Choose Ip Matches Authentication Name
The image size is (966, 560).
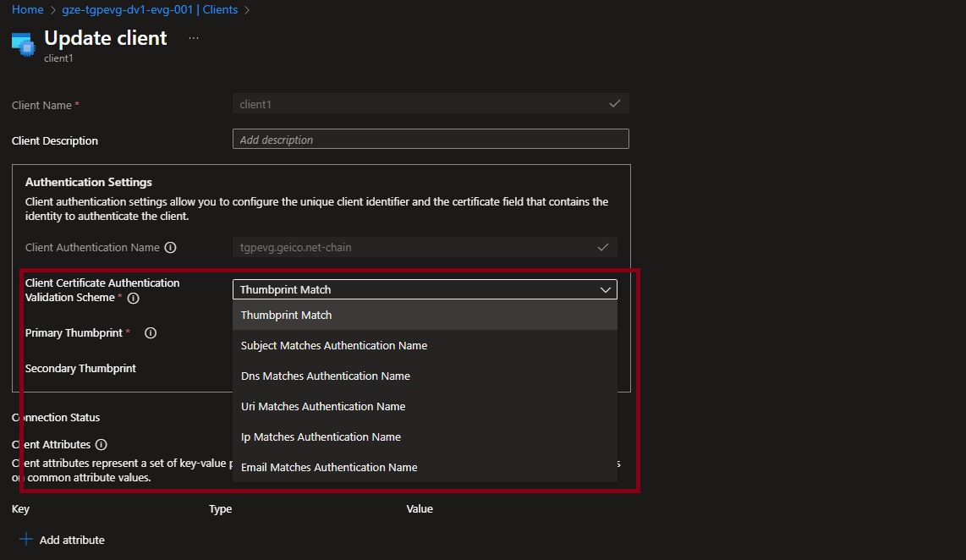(x=321, y=436)
